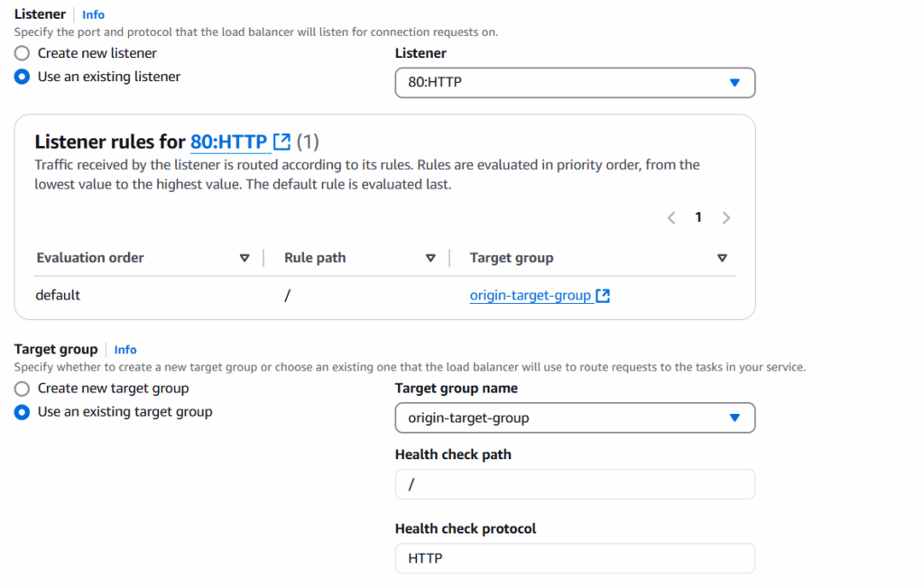Select page 1 in rules pagination
The image size is (924, 588).
(698, 217)
